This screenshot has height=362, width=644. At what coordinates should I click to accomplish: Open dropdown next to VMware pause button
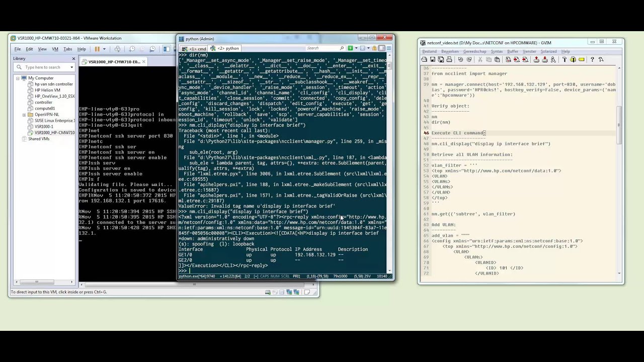pos(104,49)
